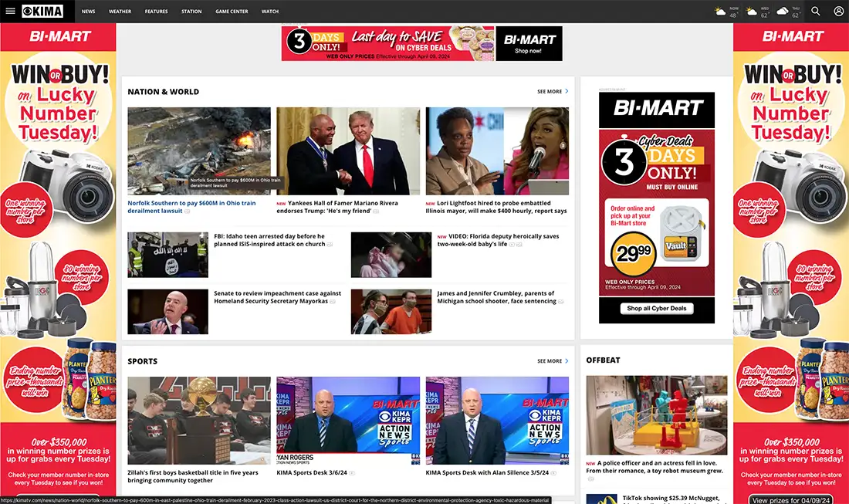Open Florida deputy saves baby headline
The height and width of the screenshot is (504, 849).
click(x=498, y=240)
